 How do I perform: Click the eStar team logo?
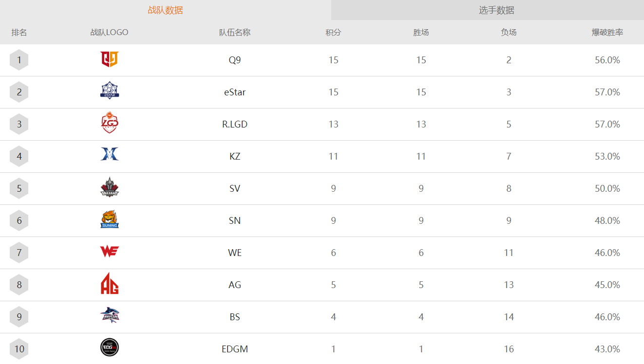point(110,91)
